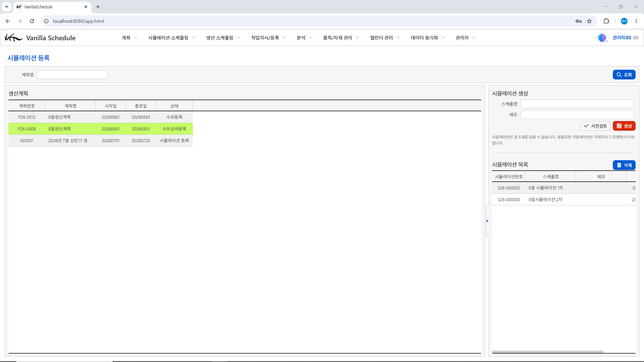The image size is (644, 362).
Task: Click the site information icon beside URL
Action: 46,21
